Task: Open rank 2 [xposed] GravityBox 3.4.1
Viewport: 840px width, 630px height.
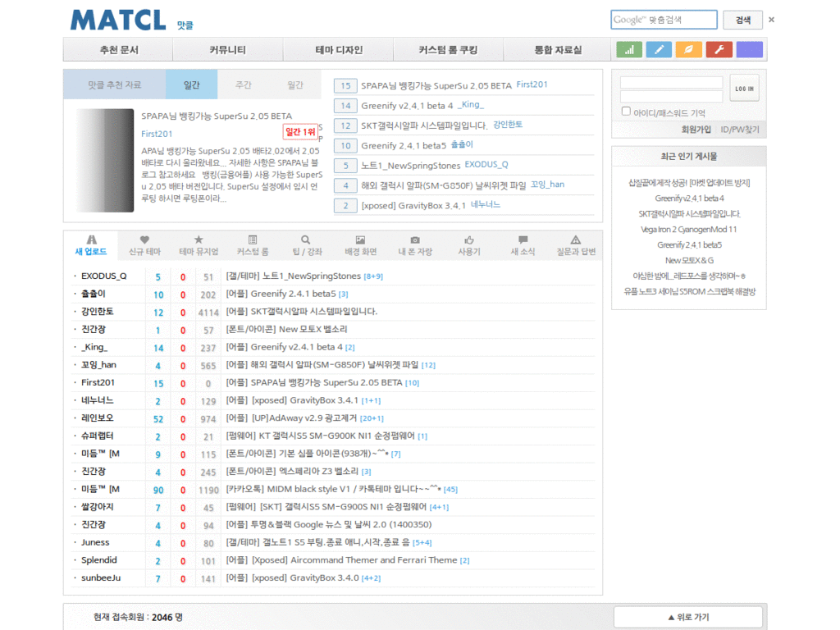Action: click(x=413, y=205)
